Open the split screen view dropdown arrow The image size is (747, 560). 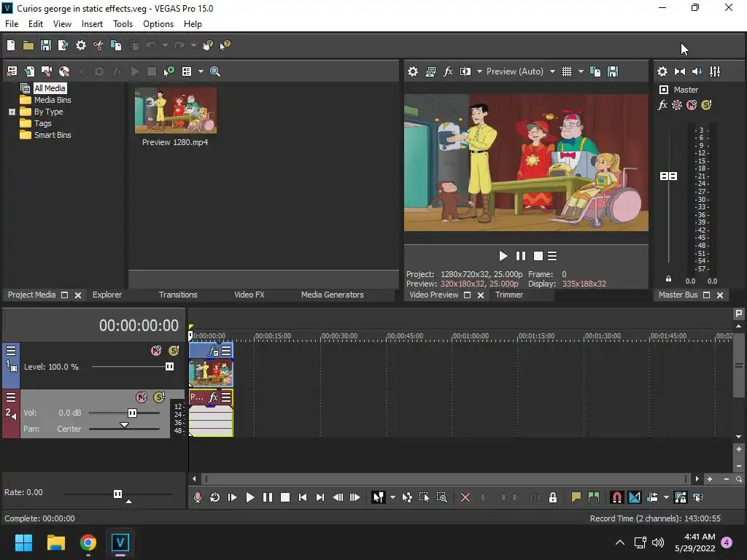pos(479,71)
